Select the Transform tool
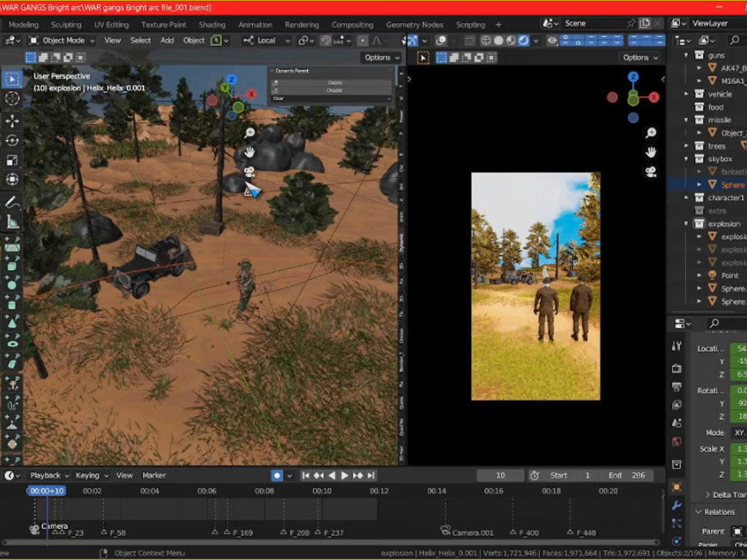This screenshot has height=560, width=747. [12, 179]
